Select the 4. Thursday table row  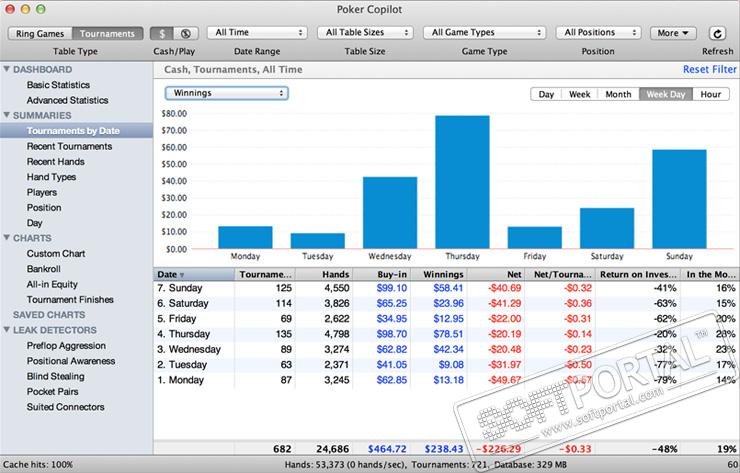point(446,334)
